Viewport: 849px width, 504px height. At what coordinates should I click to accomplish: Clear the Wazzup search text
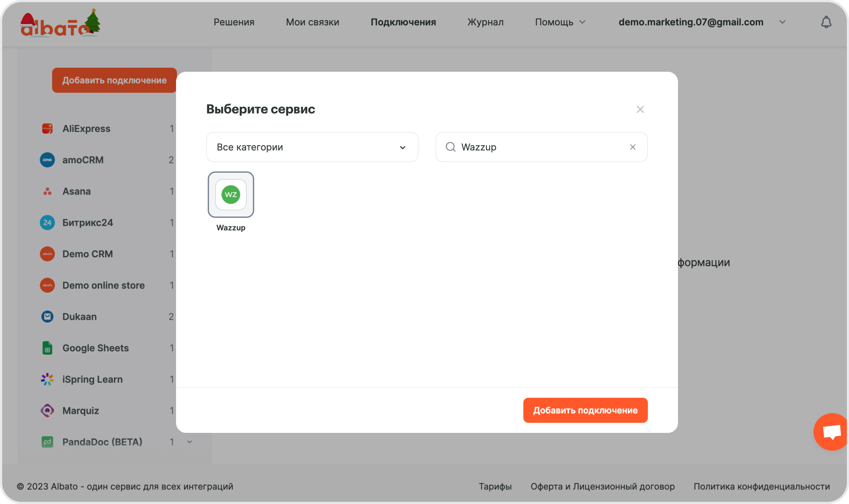point(633,147)
